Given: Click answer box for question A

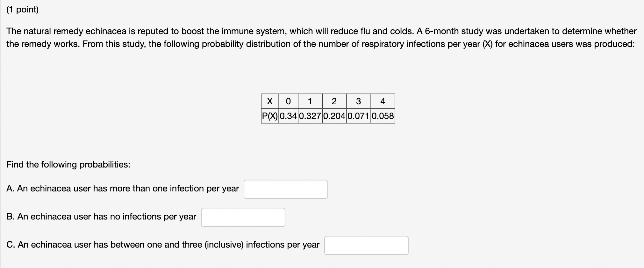Looking at the screenshot, I should pos(286,189).
